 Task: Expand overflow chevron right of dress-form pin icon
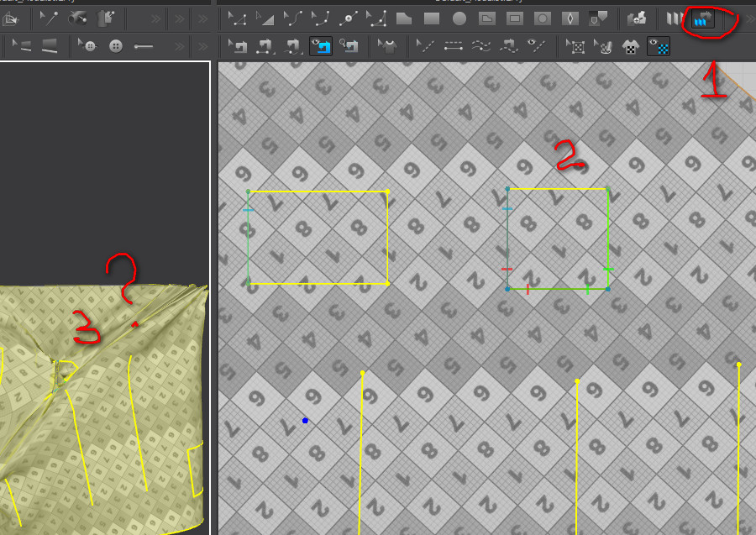click(x=155, y=19)
